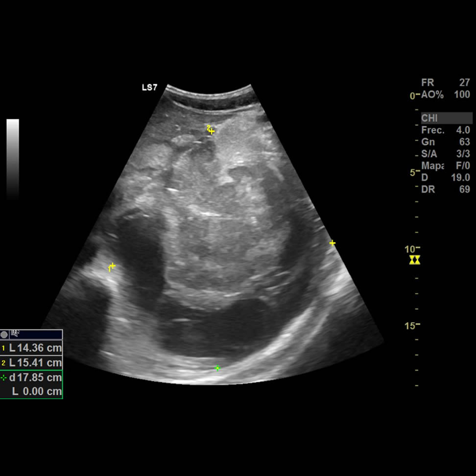Click the DR 69 dynamic range parameter

click(445, 190)
